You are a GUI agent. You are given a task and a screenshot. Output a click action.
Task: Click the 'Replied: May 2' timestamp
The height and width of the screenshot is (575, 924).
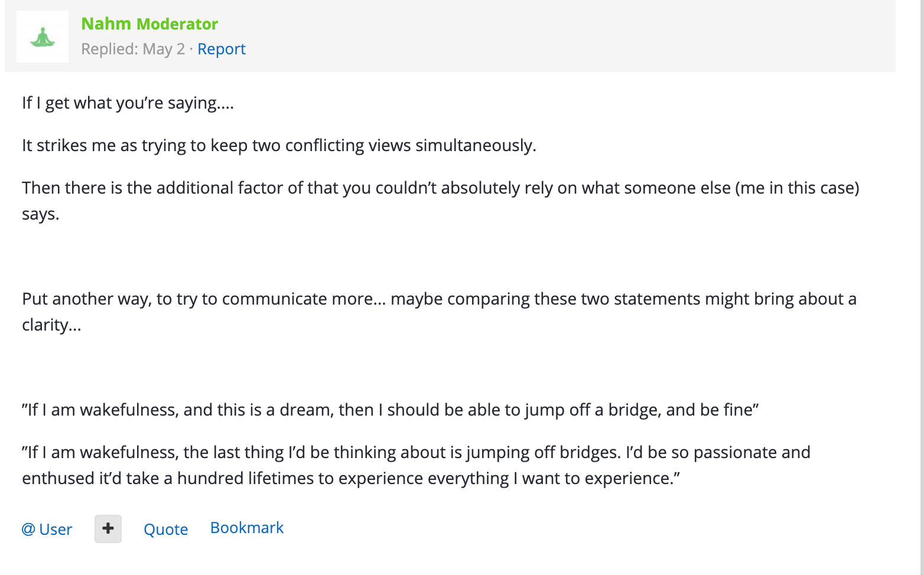click(133, 49)
